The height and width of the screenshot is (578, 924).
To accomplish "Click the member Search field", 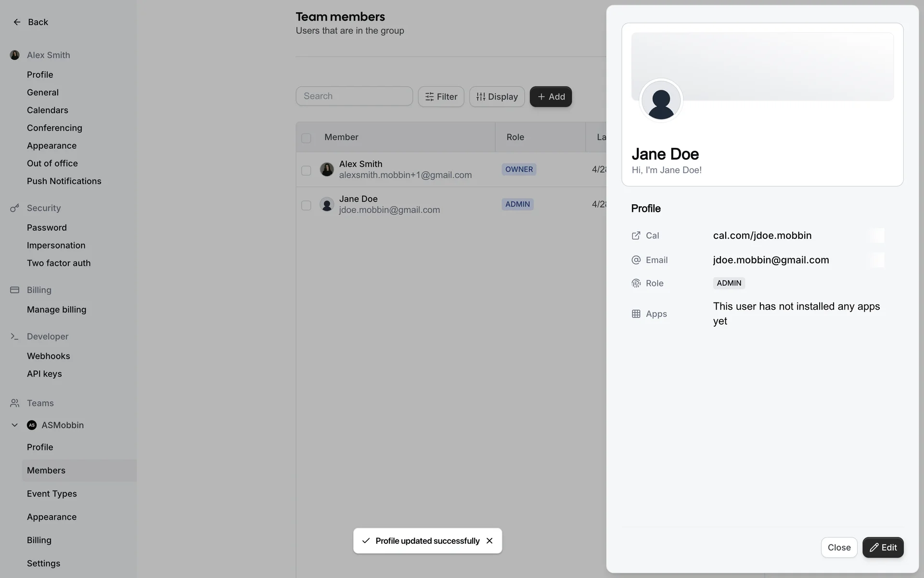I will [354, 96].
